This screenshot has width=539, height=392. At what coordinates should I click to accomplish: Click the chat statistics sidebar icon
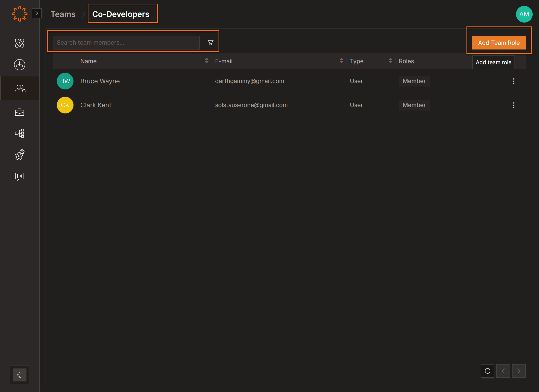[20, 176]
